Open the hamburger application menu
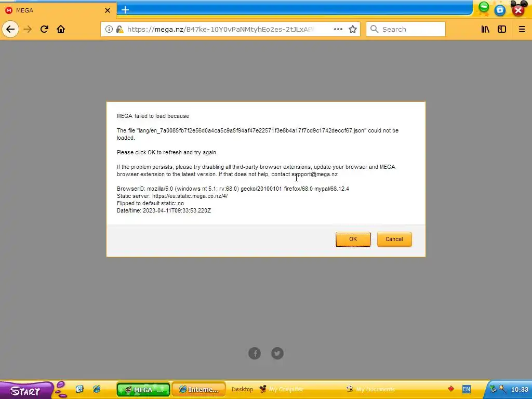532x399 pixels. point(522,29)
